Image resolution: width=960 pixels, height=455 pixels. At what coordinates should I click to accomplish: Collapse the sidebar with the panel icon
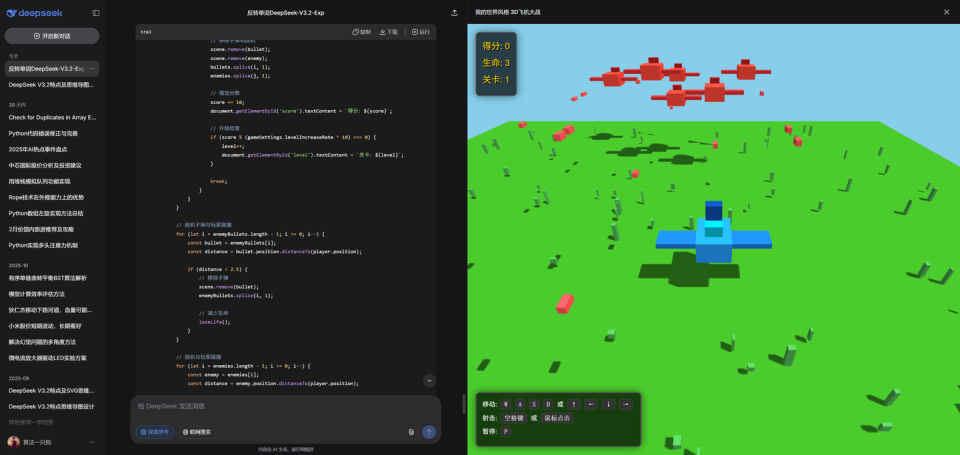coord(96,13)
